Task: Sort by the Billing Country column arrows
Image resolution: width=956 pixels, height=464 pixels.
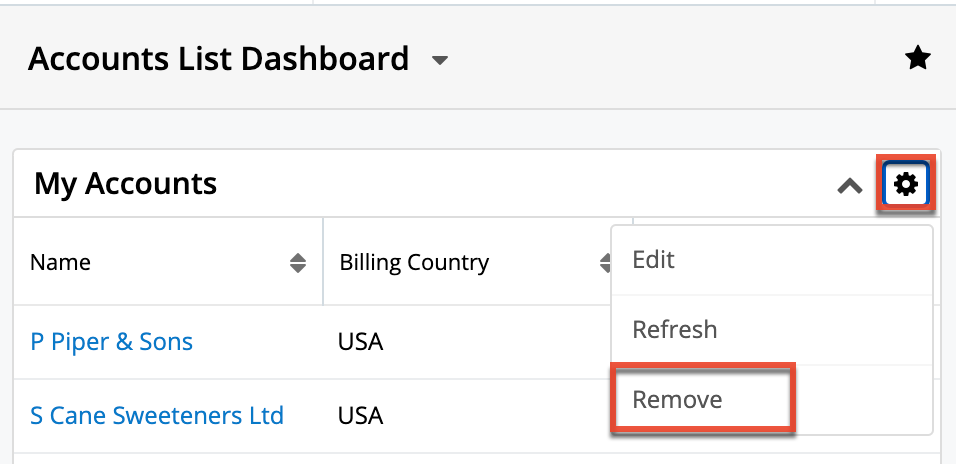Action: (x=605, y=263)
